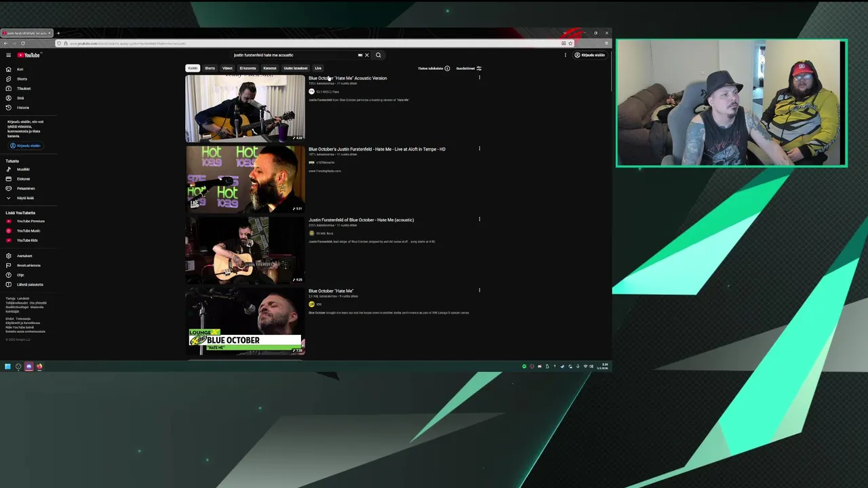The image size is (868, 488).
Task: Select the Videot filter chip
Action: [227, 68]
